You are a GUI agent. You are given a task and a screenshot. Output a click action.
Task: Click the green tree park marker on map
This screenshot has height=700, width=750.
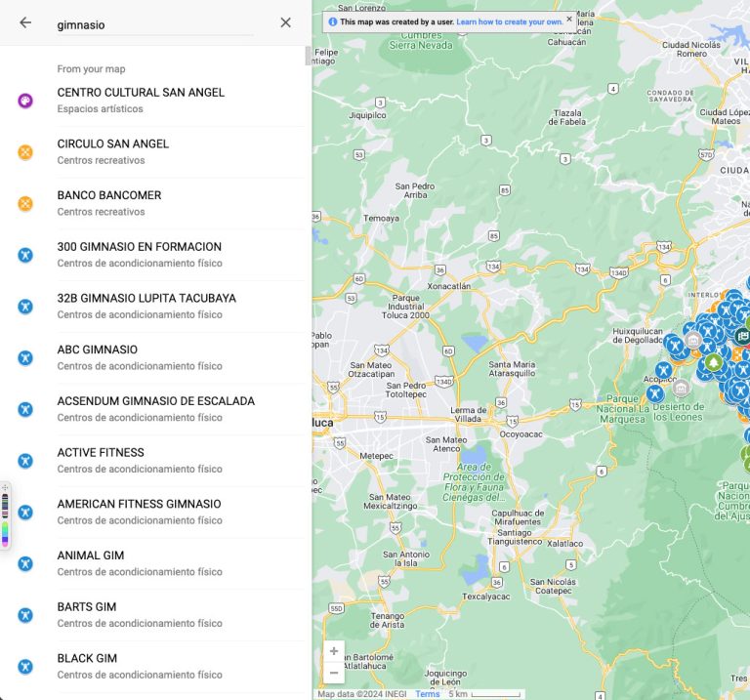(x=713, y=362)
